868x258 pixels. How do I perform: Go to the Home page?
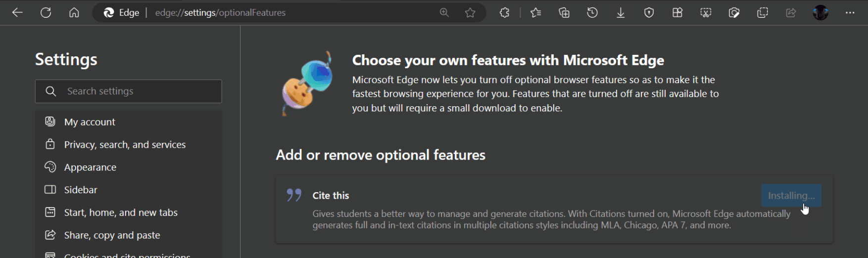pos(74,13)
